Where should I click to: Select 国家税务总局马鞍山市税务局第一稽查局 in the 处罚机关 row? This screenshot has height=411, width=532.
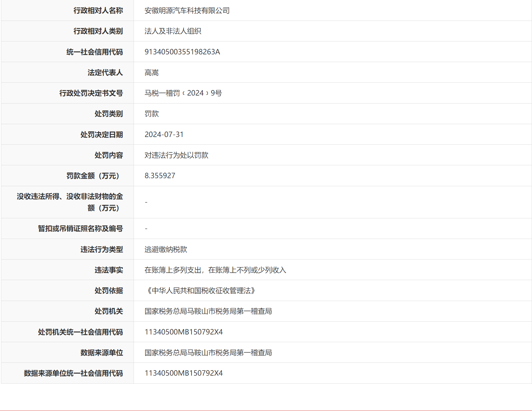click(x=208, y=311)
